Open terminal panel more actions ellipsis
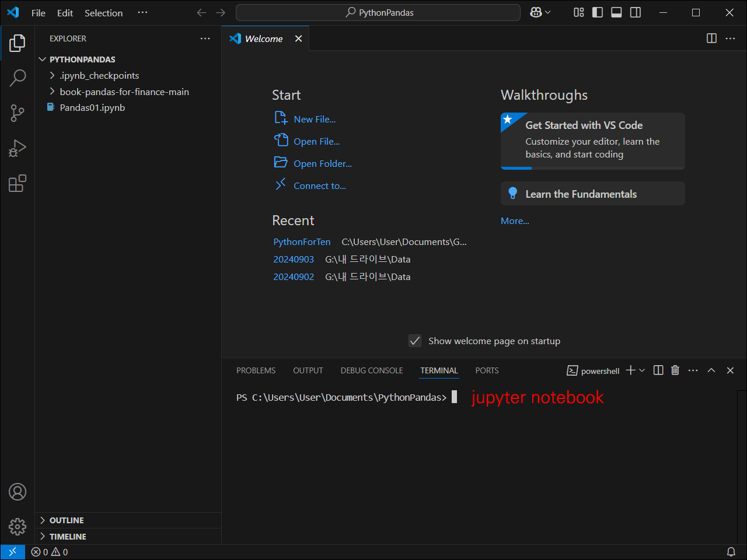Screen dimensions: 747x560 click(693, 370)
